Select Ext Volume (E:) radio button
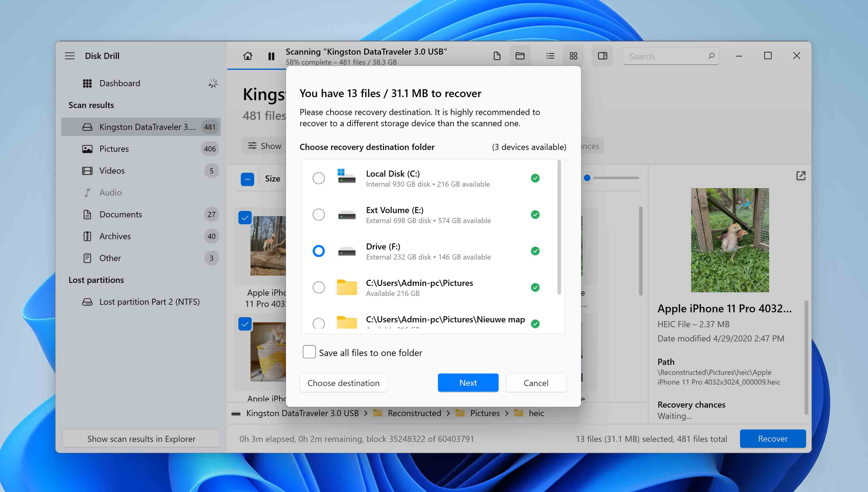868x492 pixels. (318, 215)
